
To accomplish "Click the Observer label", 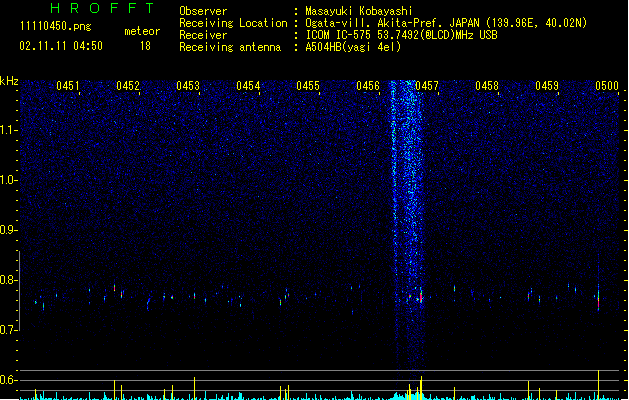I will (x=203, y=11).
